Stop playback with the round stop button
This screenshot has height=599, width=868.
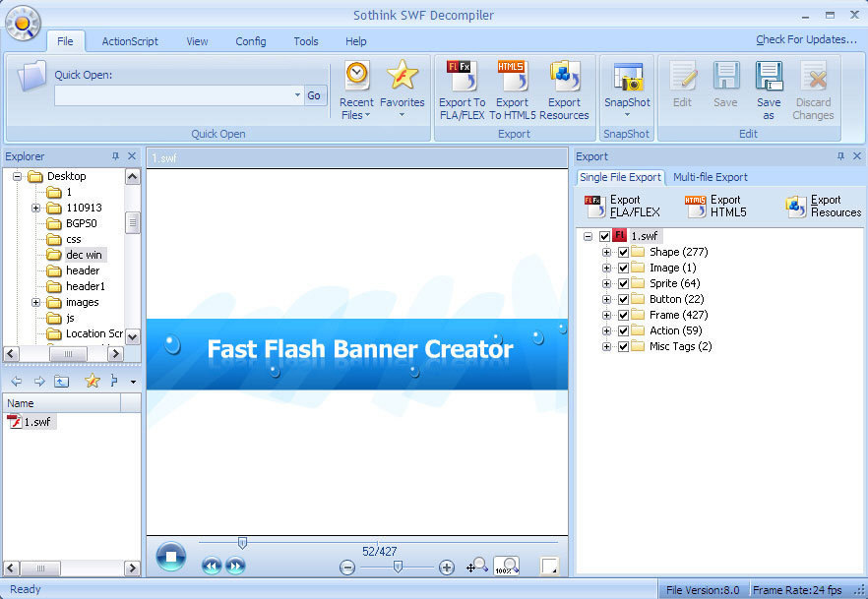pos(170,556)
